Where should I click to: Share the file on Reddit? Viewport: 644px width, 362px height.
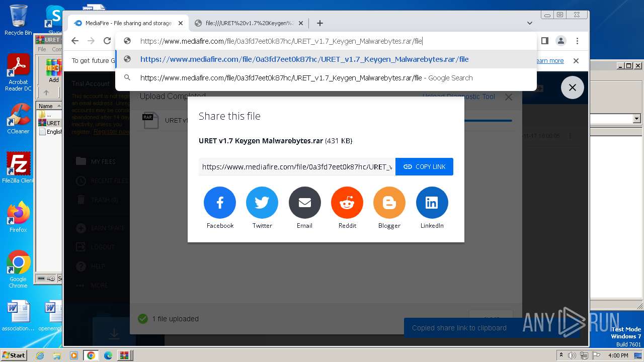click(347, 203)
